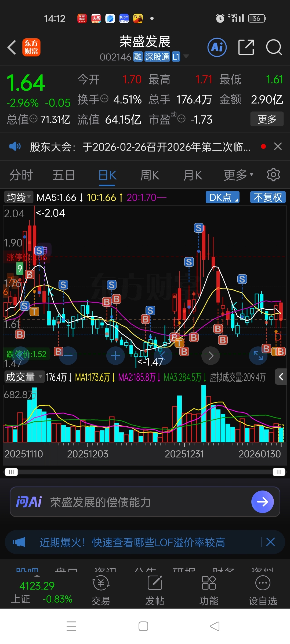Switch to 五日 tab
This screenshot has width=290, height=644.
[64, 175]
